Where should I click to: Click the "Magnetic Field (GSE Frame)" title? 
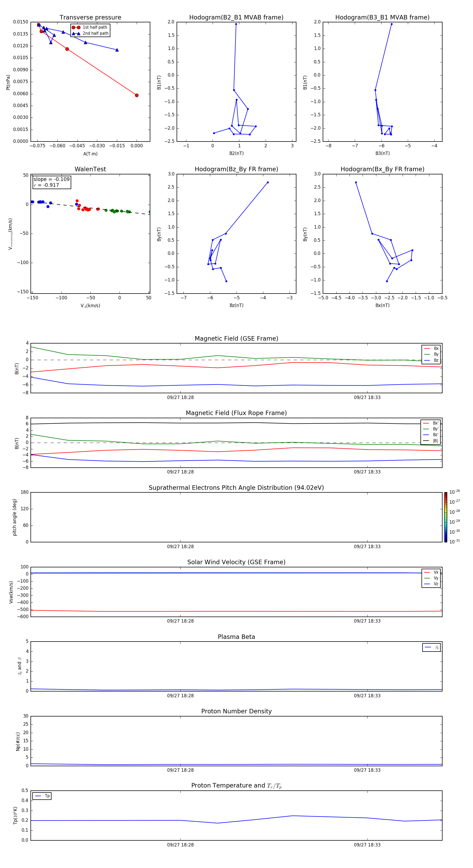click(x=236, y=339)
